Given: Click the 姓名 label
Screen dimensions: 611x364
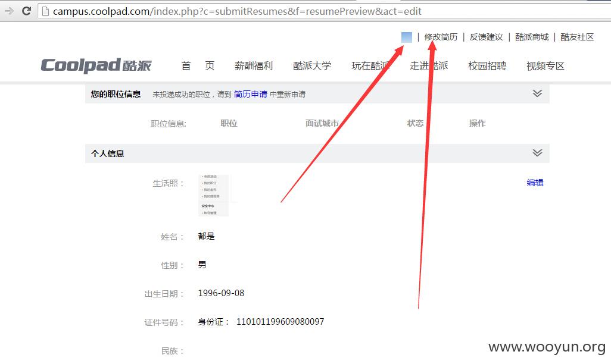Looking at the screenshot, I should point(172,237).
